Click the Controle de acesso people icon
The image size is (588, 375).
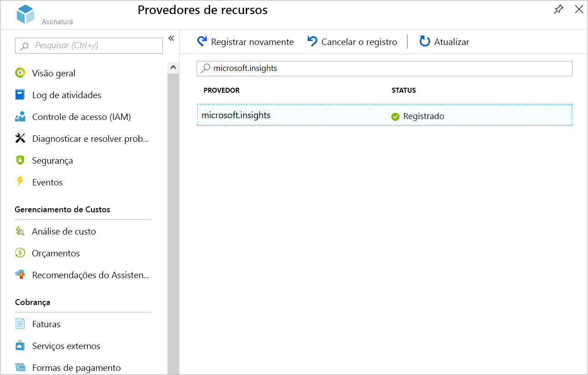20,117
